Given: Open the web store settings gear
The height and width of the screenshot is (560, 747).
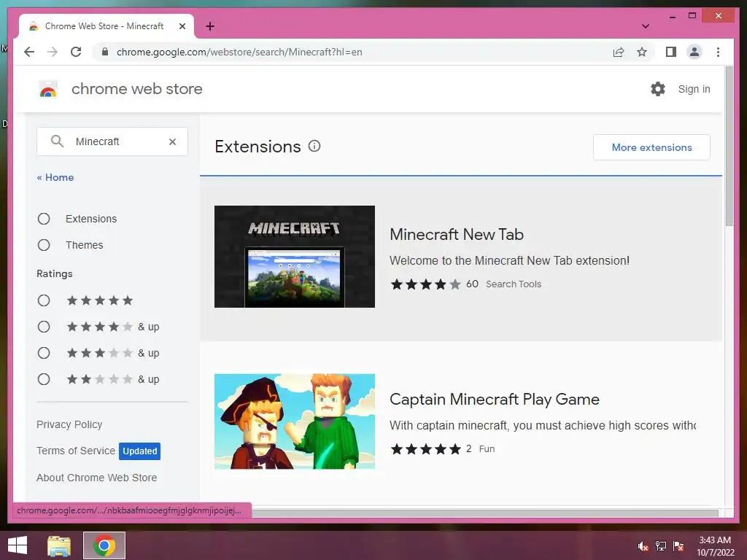Looking at the screenshot, I should point(657,89).
